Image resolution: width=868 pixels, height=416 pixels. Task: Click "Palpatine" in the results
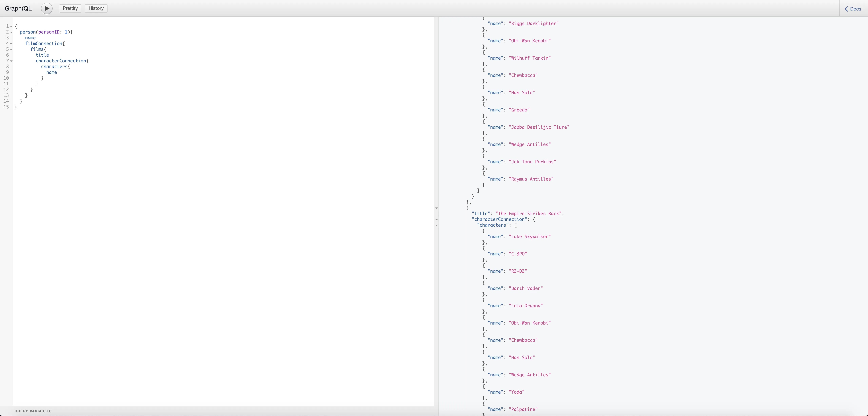click(523, 409)
